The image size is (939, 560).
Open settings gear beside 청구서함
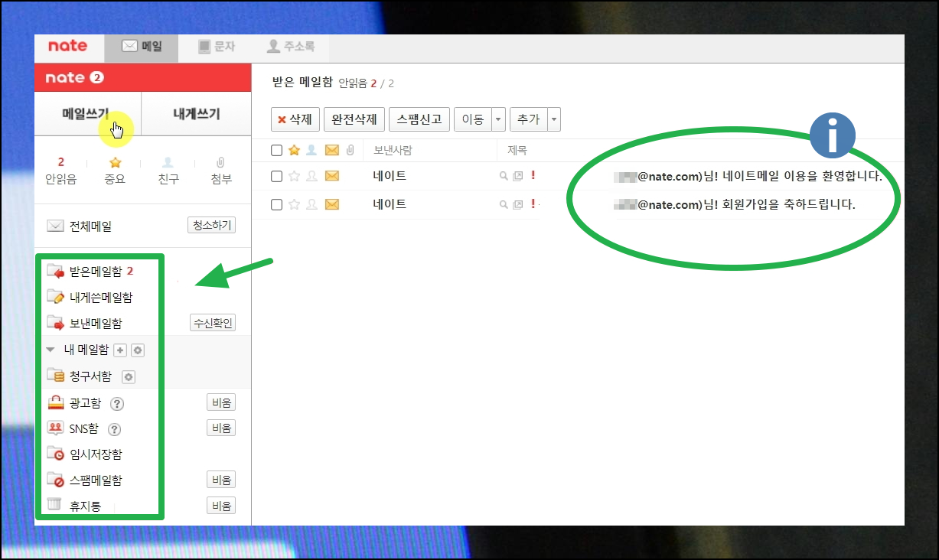click(129, 376)
